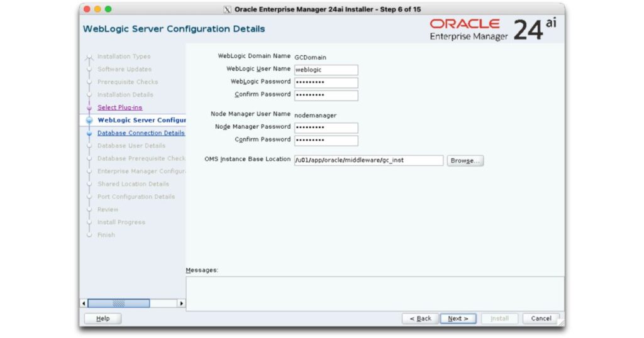Click the WebLogic Password field
644x338 pixels.
pyautogui.click(x=326, y=82)
